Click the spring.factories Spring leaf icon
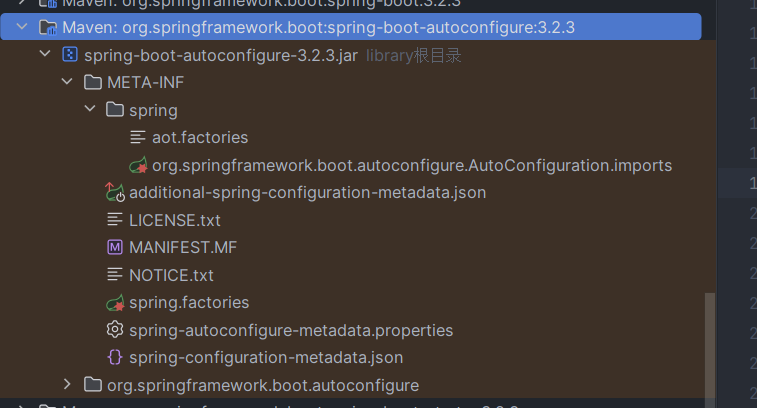The height and width of the screenshot is (408, 757). coord(115,302)
